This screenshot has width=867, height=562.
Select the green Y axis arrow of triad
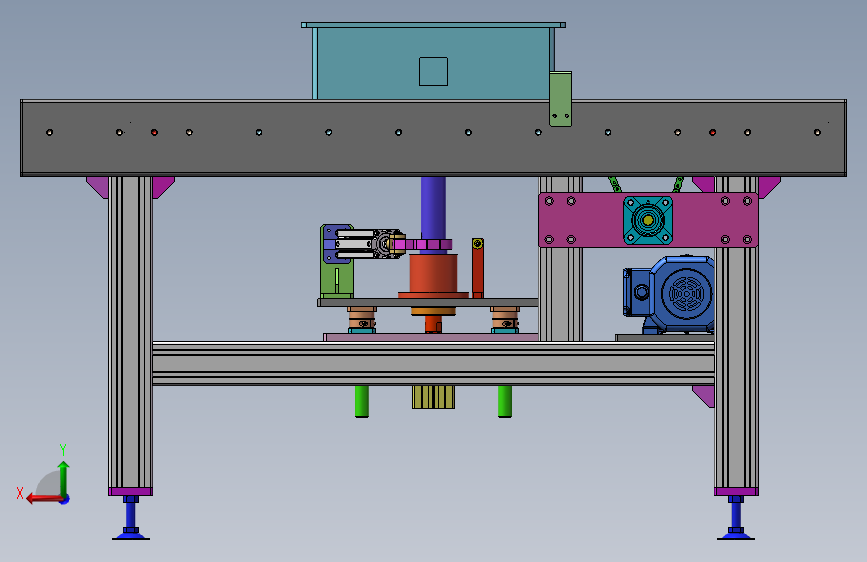(64, 478)
